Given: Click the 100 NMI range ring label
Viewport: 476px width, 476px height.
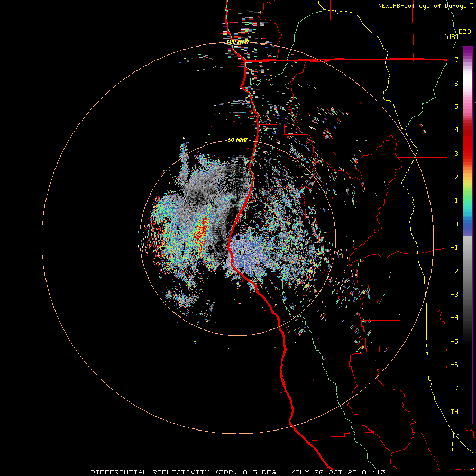Looking at the screenshot, I should pos(237,42).
